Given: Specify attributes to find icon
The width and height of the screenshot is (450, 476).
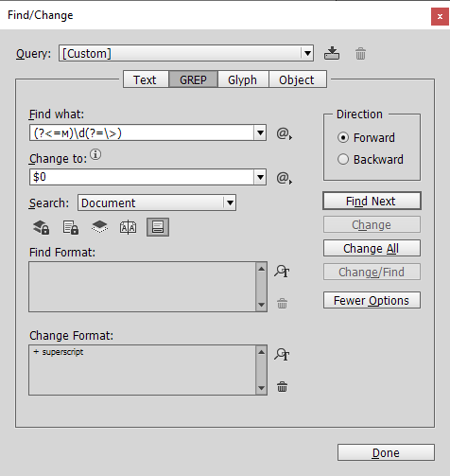Looking at the screenshot, I should [x=282, y=272].
